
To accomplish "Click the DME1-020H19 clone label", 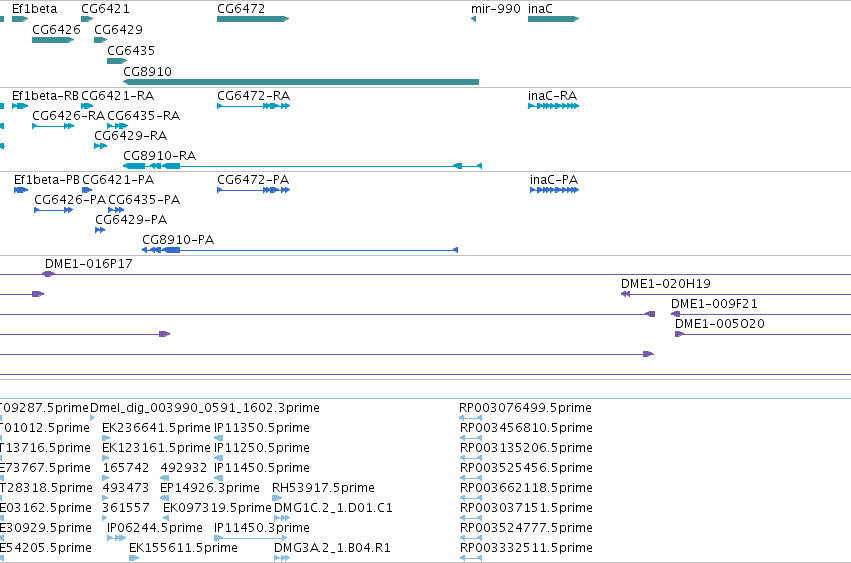I will (665, 284).
